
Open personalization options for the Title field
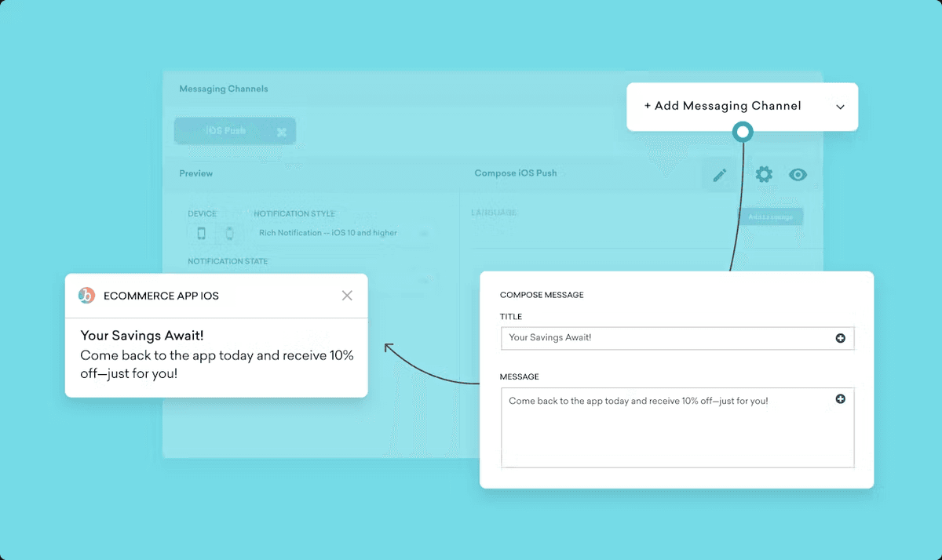(x=840, y=338)
